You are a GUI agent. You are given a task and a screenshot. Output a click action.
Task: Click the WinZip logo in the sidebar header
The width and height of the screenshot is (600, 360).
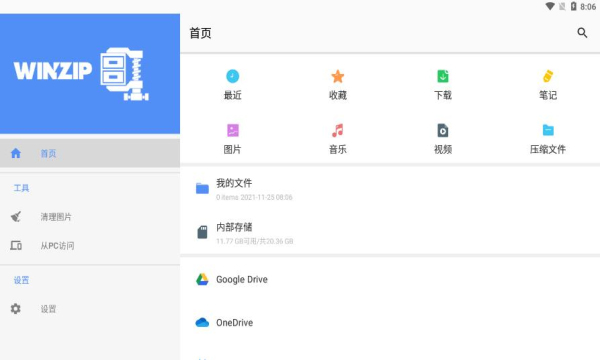point(81,74)
